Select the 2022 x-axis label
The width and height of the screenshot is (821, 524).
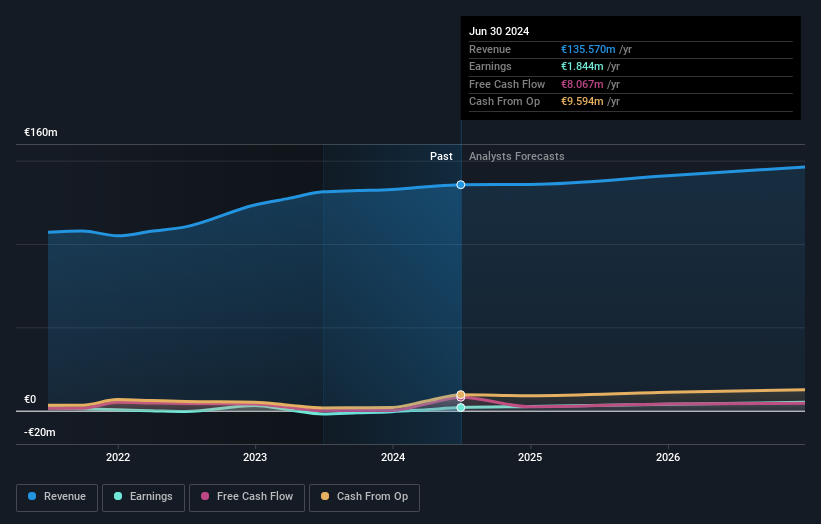pyautogui.click(x=118, y=457)
